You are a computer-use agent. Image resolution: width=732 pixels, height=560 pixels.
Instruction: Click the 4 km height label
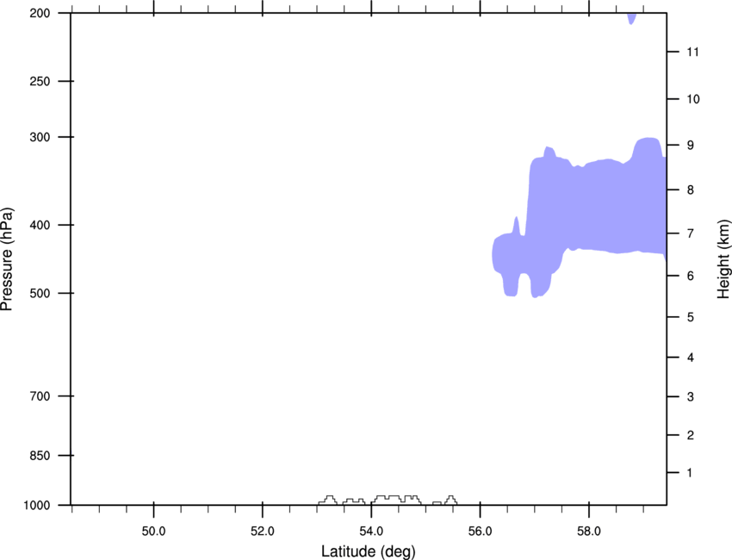[x=691, y=358]
